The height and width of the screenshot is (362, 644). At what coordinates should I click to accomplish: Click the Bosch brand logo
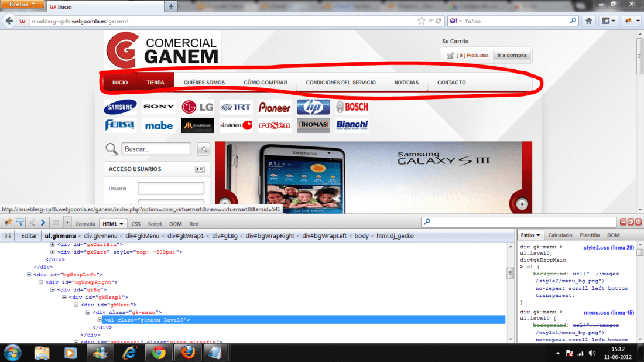pyautogui.click(x=352, y=107)
